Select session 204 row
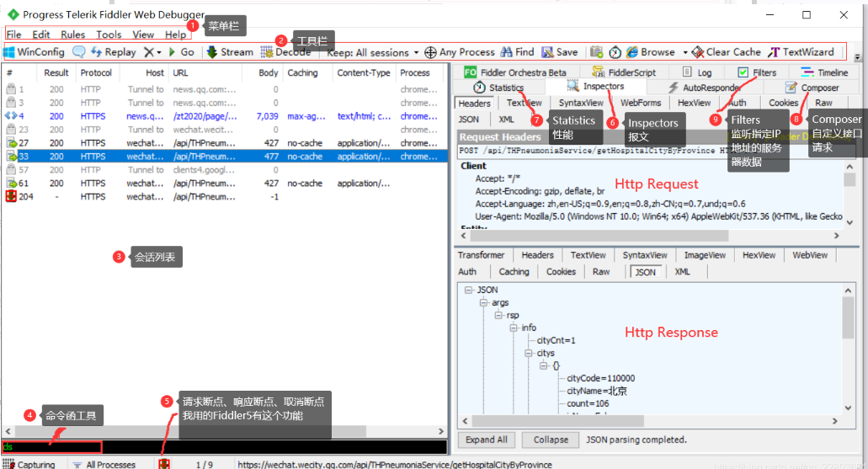Screen dimensions: 868x469 (224, 196)
